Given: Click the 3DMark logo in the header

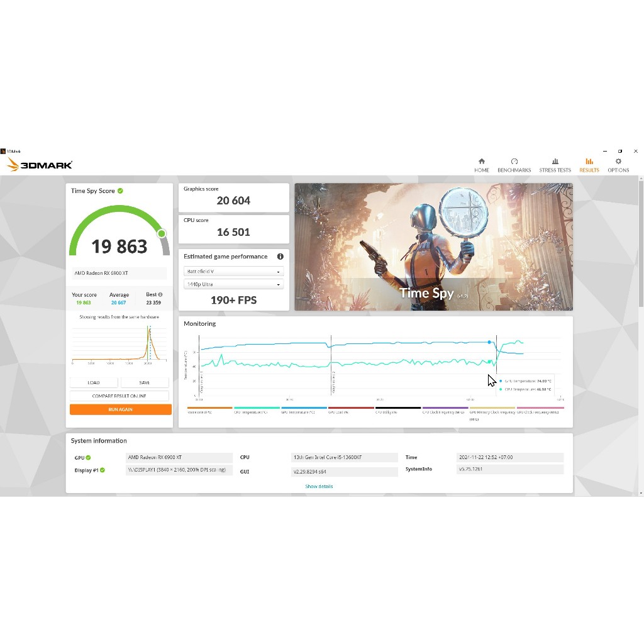Looking at the screenshot, I should (40, 165).
